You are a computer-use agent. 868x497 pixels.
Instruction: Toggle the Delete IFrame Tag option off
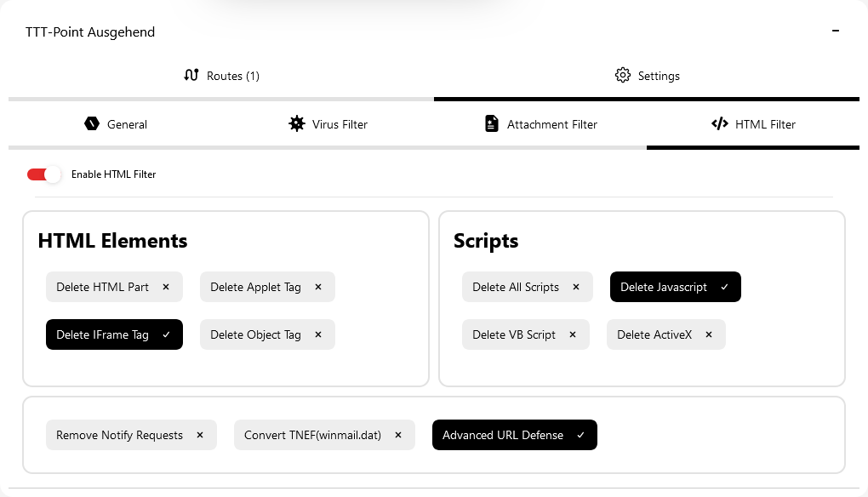pos(114,335)
